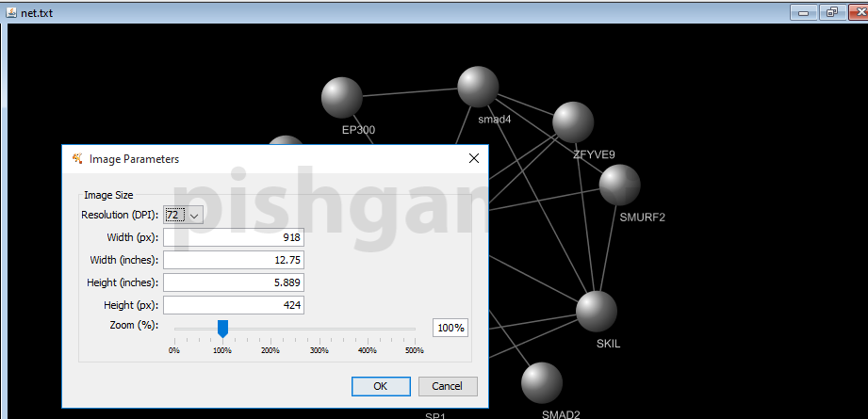Click the Image Parameters dialog icon

click(x=77, y=159)
